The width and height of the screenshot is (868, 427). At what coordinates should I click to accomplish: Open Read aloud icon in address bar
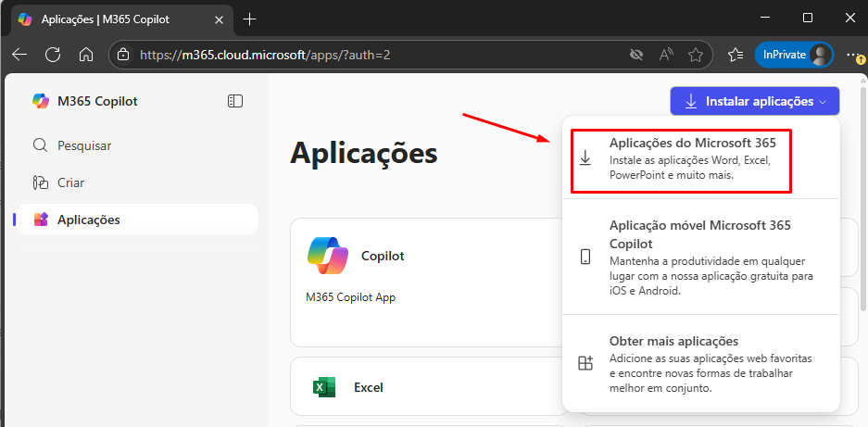[666, 55]
